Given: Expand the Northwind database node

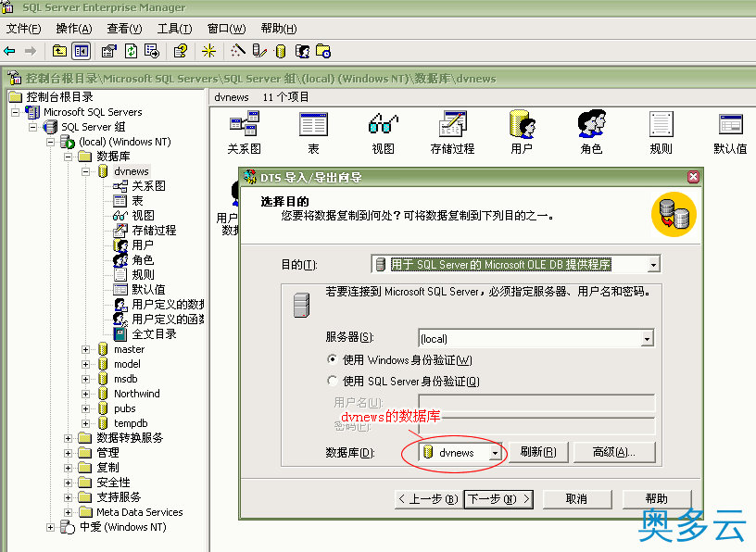Looking at the screenshot, I should click(x=85, y=394).
